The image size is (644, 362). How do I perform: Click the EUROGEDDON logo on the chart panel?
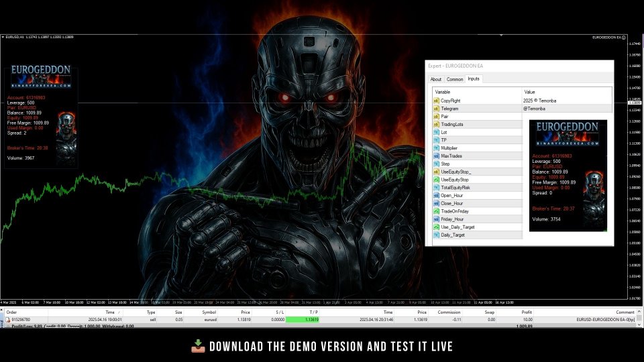(41, 76)
